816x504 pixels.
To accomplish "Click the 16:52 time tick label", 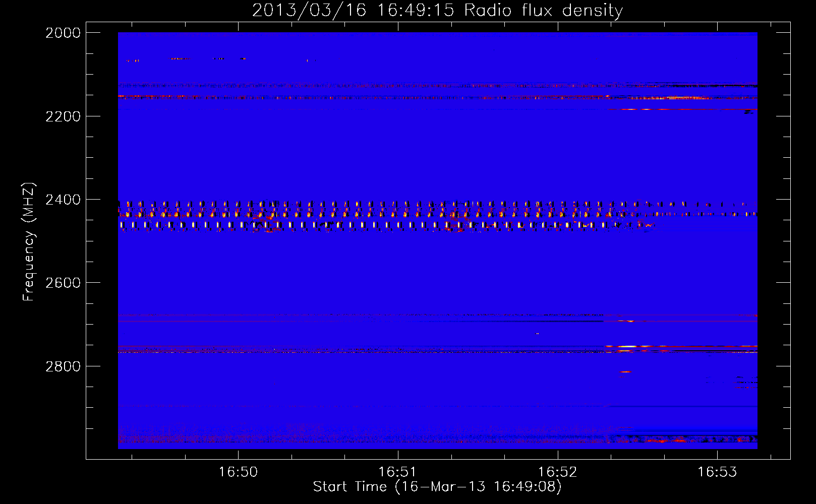I will pyautogui.click(x=558, y=472).
